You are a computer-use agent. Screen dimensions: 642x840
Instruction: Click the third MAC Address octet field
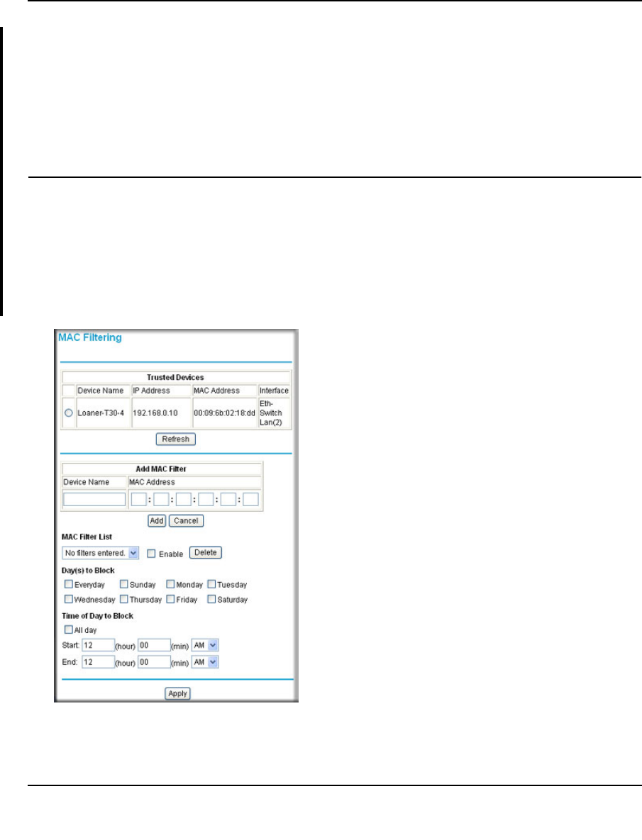184,499
